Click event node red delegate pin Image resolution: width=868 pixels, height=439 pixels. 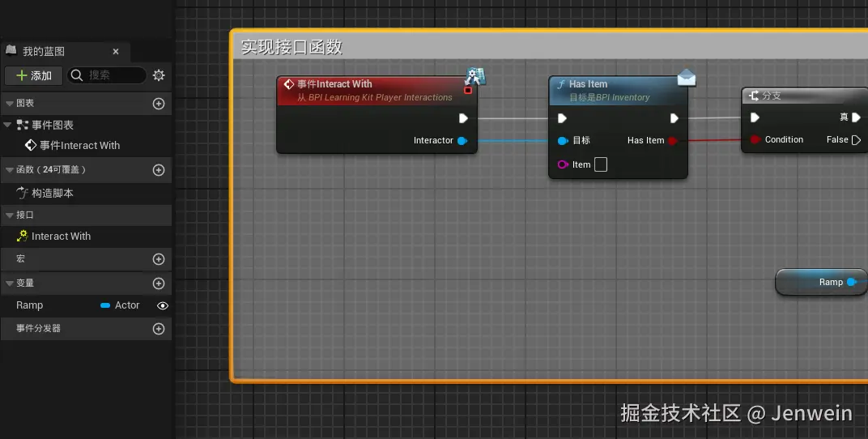click(468, 90)
